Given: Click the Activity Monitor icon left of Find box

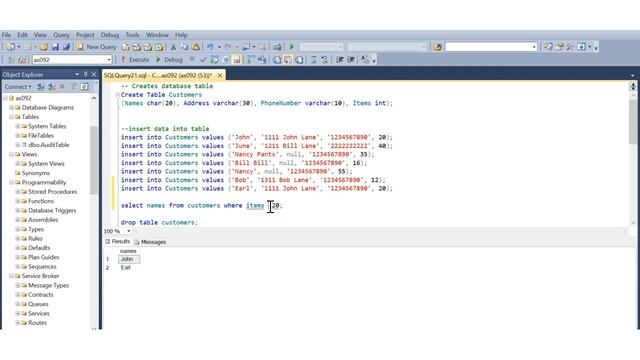Looking at the screenshot, I should click(438, 47).
